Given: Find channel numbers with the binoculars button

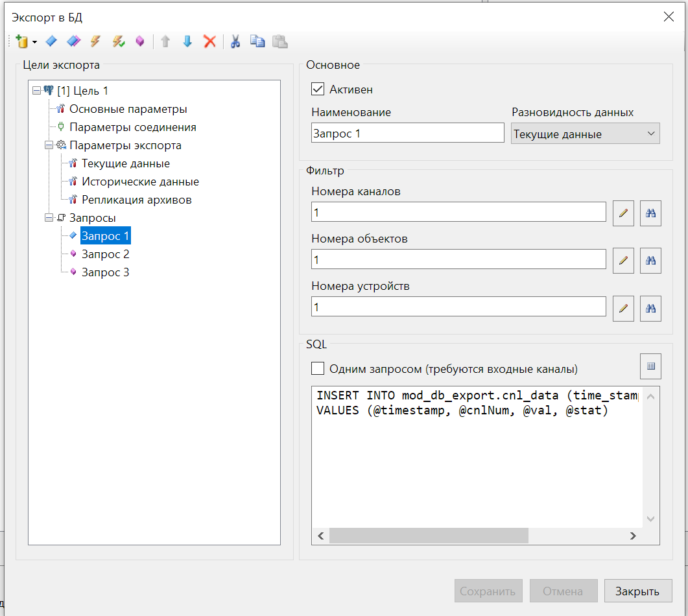Looking at the screenshot, I should (650, 213).
